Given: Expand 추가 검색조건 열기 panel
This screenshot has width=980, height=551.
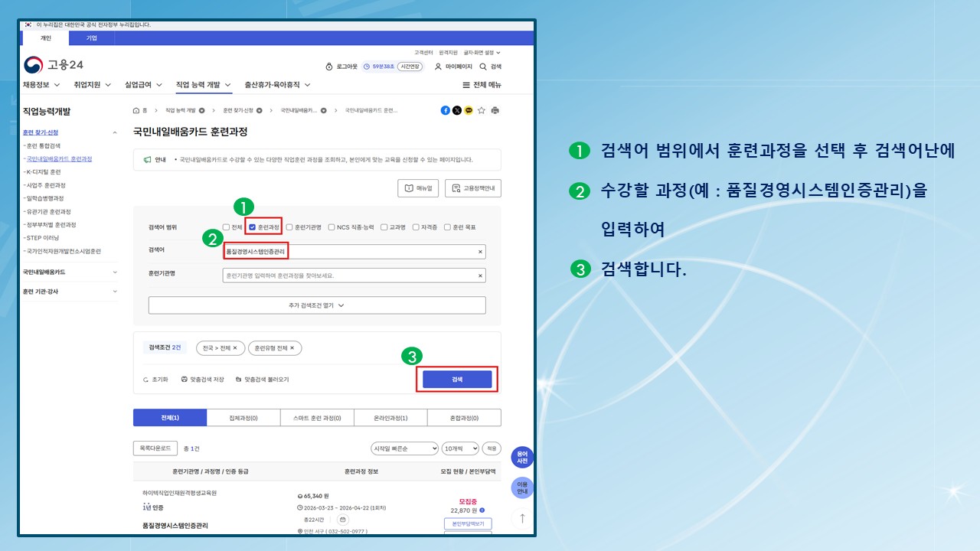Looking at the screenshot, I should 317,305.
